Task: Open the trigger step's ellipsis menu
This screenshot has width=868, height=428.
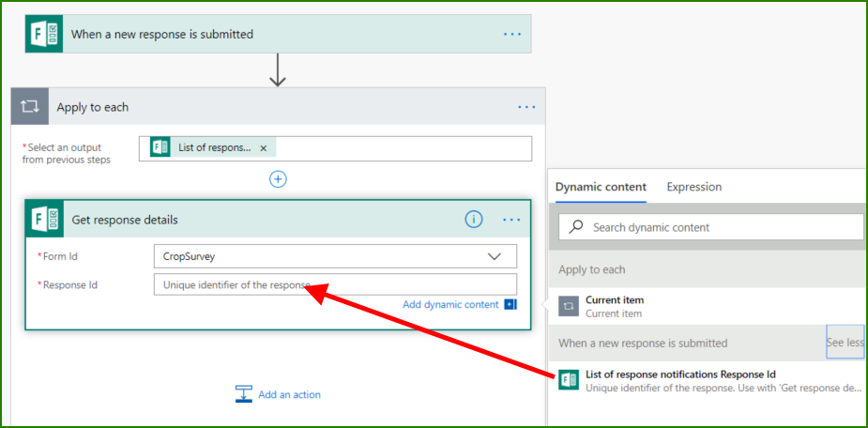Action: [512, 35]
